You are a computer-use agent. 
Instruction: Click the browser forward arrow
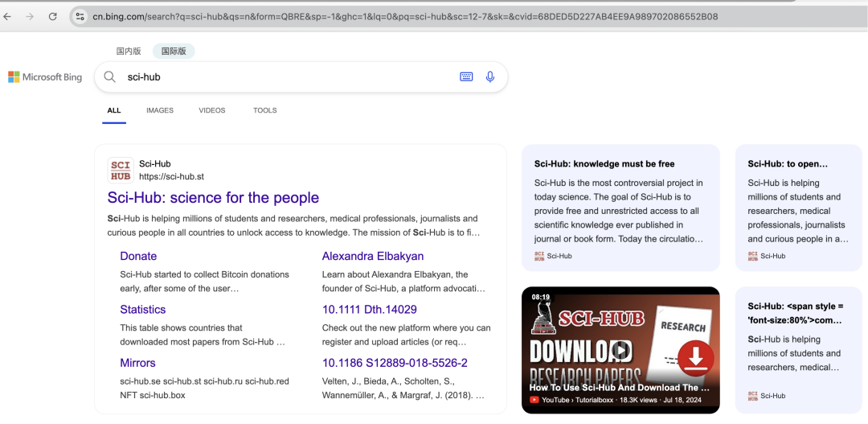30,17
